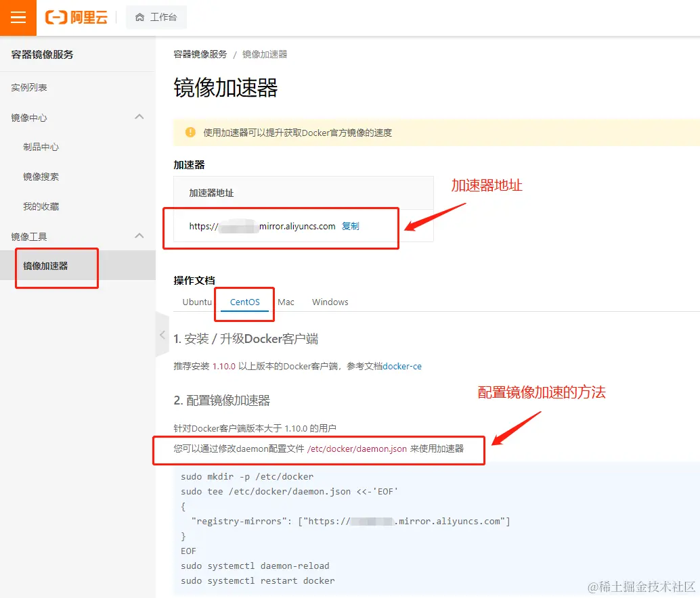This screenshot has width=700, height=598.
Task: Collapse the 镜像工具 section chevron
Action: coord(139,235)
